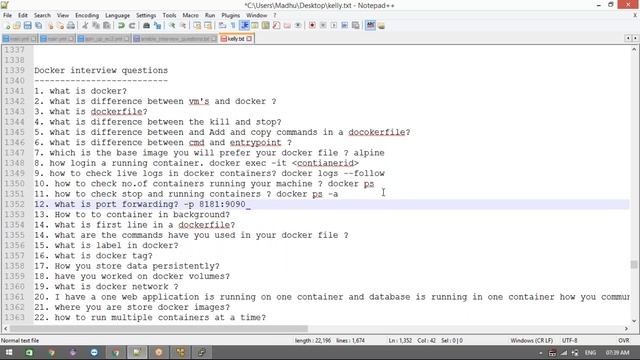Undo the last edit via toolbar
Image resolution: width=640 pixels, height=360 pixels.
(121, 26)
